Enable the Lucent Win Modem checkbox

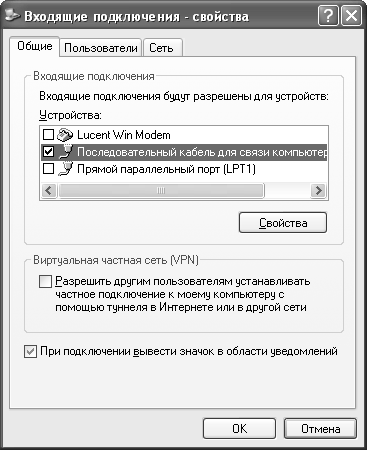click(49, 135)
